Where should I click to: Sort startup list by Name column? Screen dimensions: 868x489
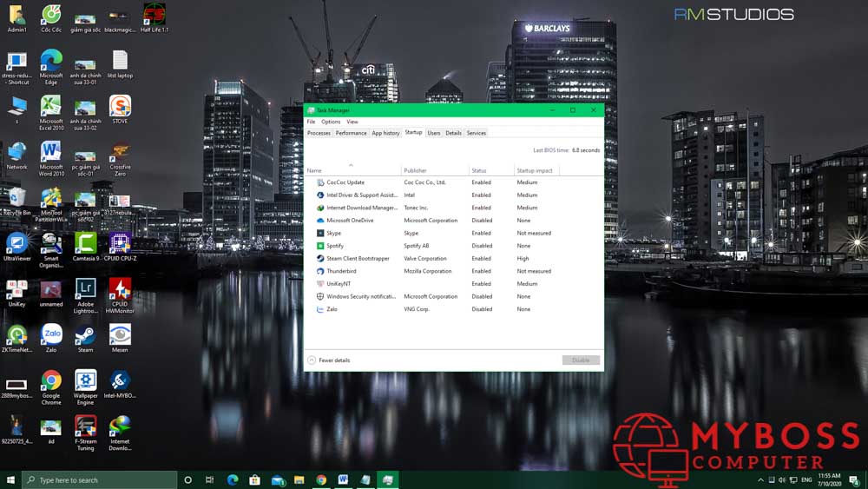(352, 170)
